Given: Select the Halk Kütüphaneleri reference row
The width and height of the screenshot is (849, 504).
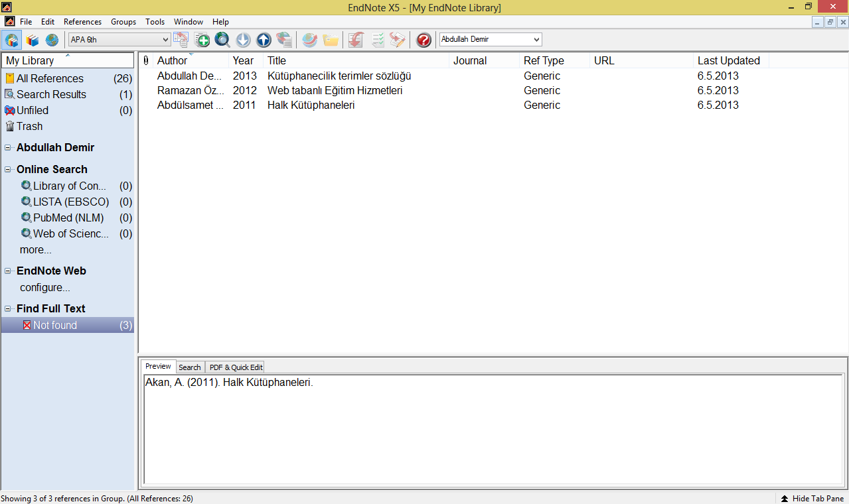Looking at the screenshot, I should [493, 105].
